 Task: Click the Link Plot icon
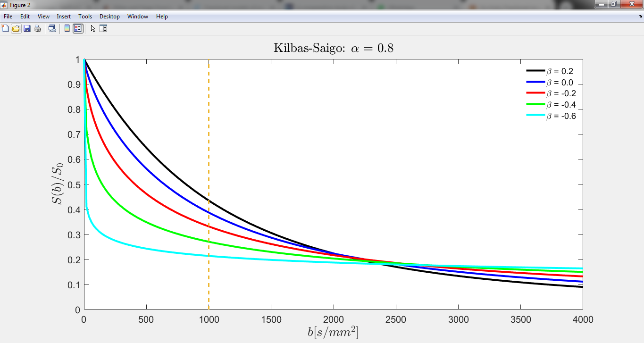[52, 28]
